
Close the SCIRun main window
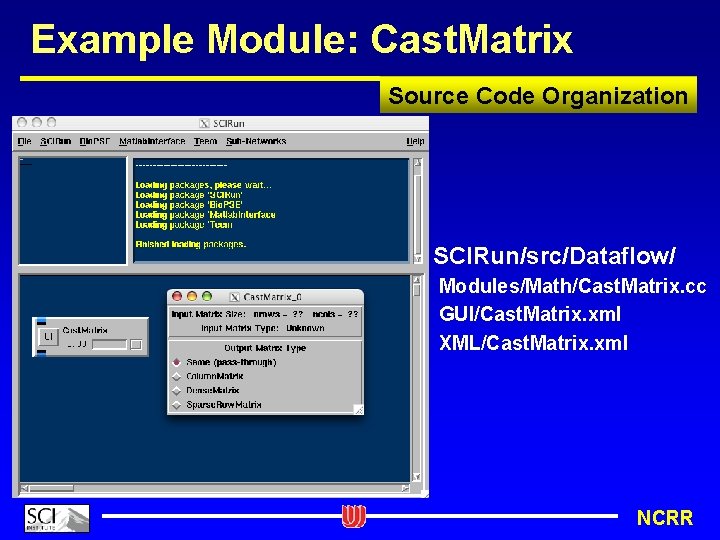click(x=22, y=122)
